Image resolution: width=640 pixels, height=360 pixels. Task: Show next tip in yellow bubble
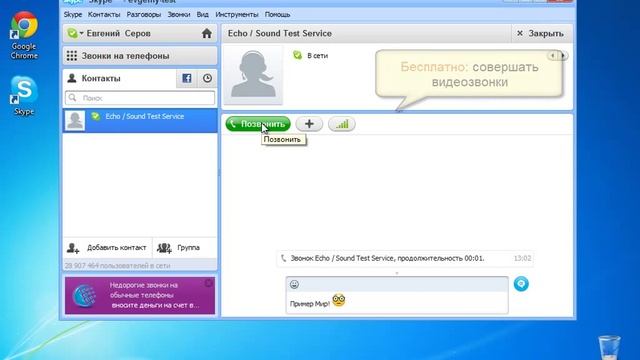tap(563, 56)
